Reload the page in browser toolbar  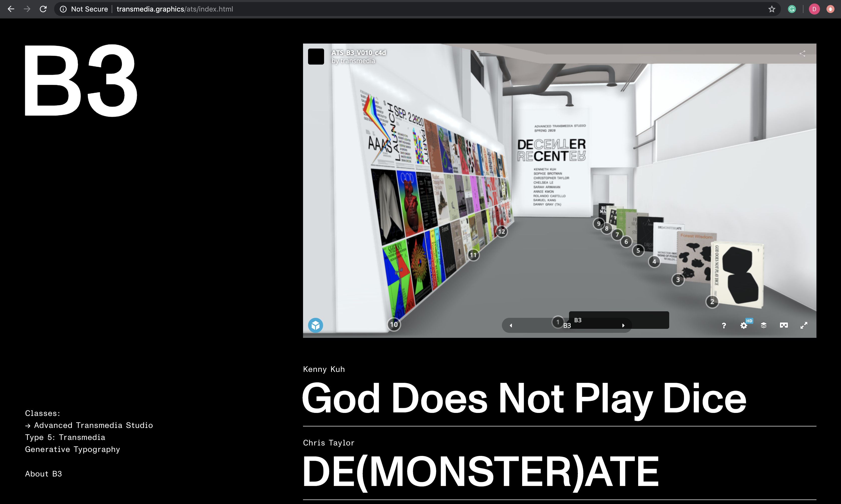point(43,9)
